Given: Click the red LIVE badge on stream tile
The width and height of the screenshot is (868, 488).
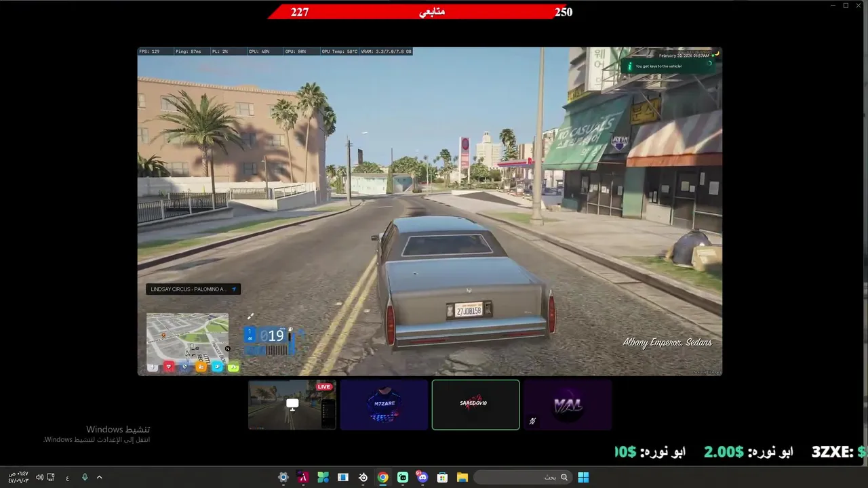Looking at the screenshot, I should pos(324,387).
